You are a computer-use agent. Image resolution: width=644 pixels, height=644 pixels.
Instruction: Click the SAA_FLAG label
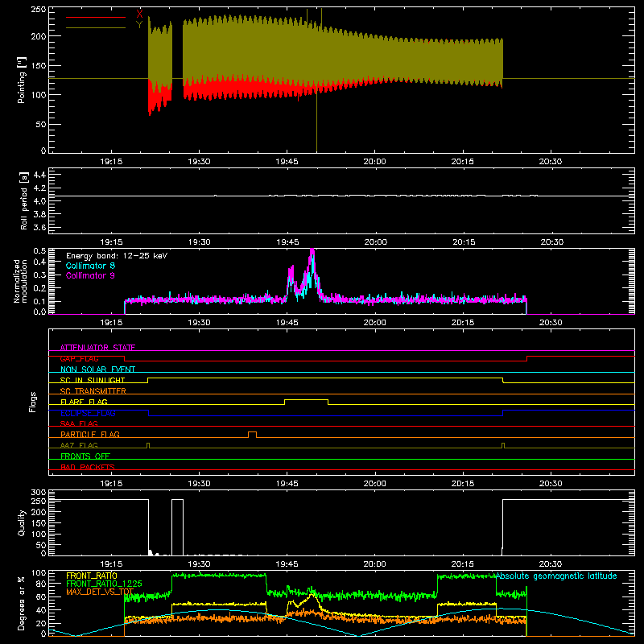[x=79, y=423]
